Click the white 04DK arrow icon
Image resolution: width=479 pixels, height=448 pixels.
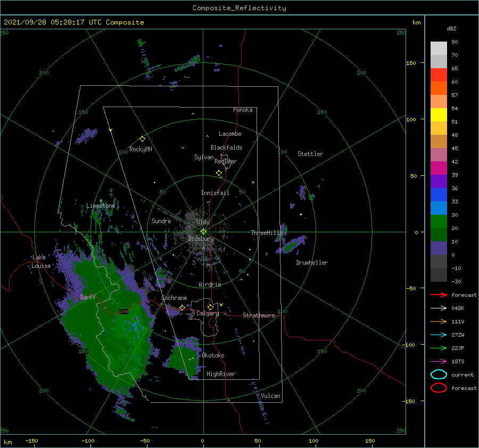(439, 308)
